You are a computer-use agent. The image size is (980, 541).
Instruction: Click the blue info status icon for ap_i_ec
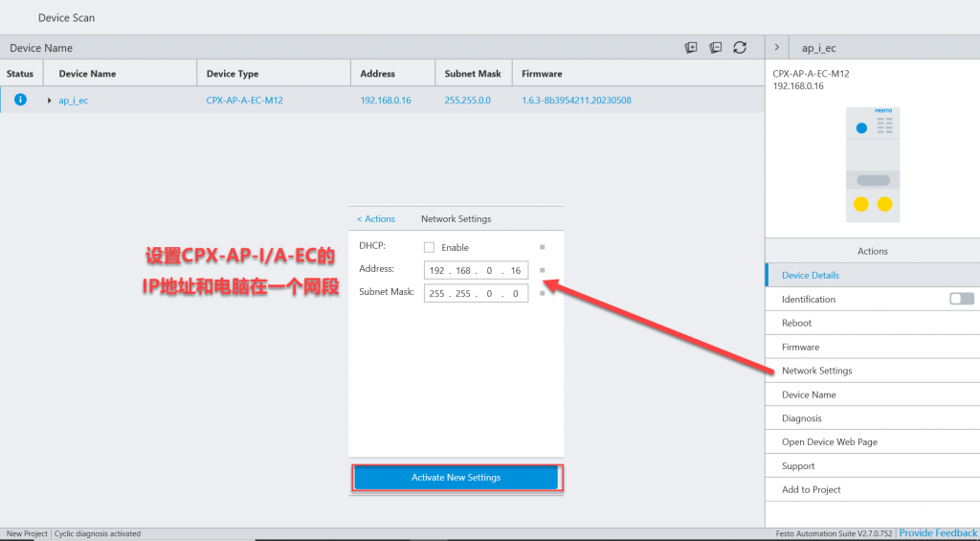[x=20, y=100]
